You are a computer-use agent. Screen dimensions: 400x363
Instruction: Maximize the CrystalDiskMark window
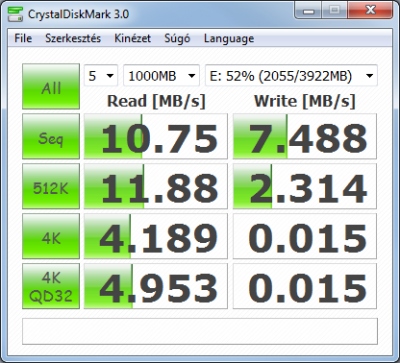335,11
